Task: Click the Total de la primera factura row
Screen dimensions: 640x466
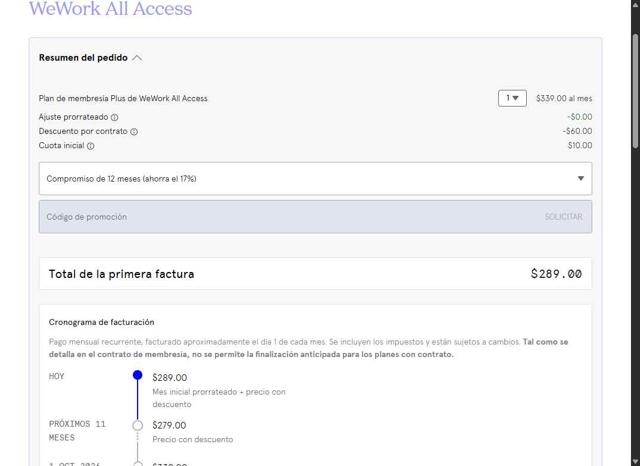Action: pyautogui.click(x=315, y=274)
